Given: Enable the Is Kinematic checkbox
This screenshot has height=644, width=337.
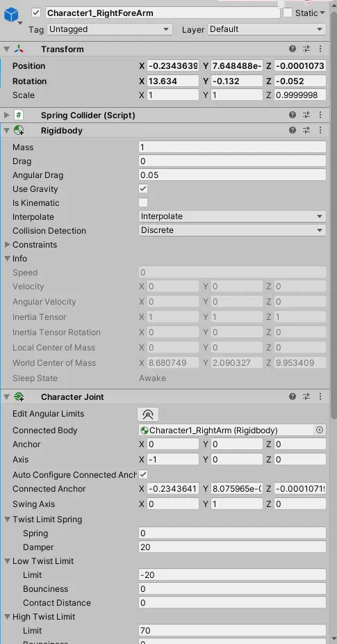Looking at the screenshot, I should tap(143, 202).
